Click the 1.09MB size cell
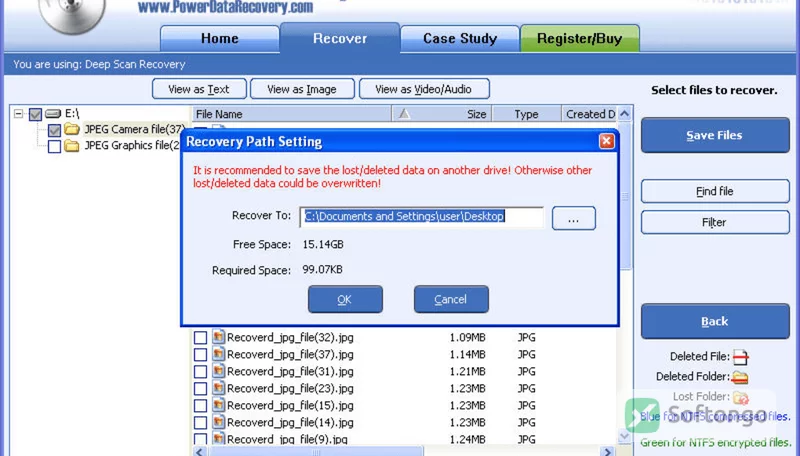The height and width of the screenshot is (456, 800). click(467, 337)
